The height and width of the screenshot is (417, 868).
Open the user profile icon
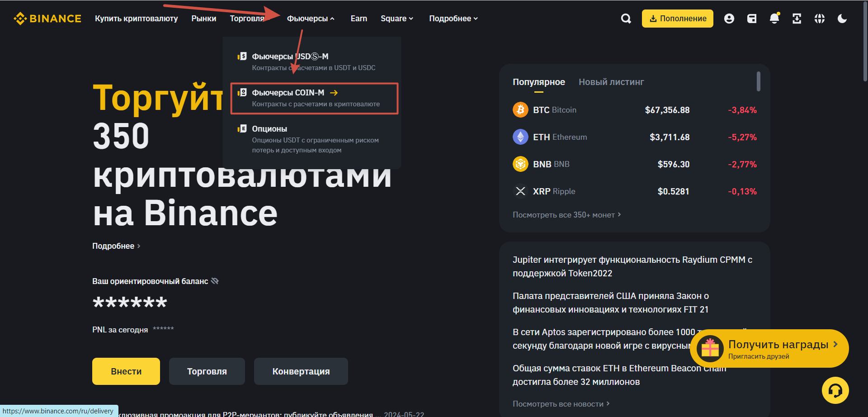click(729, 19)
